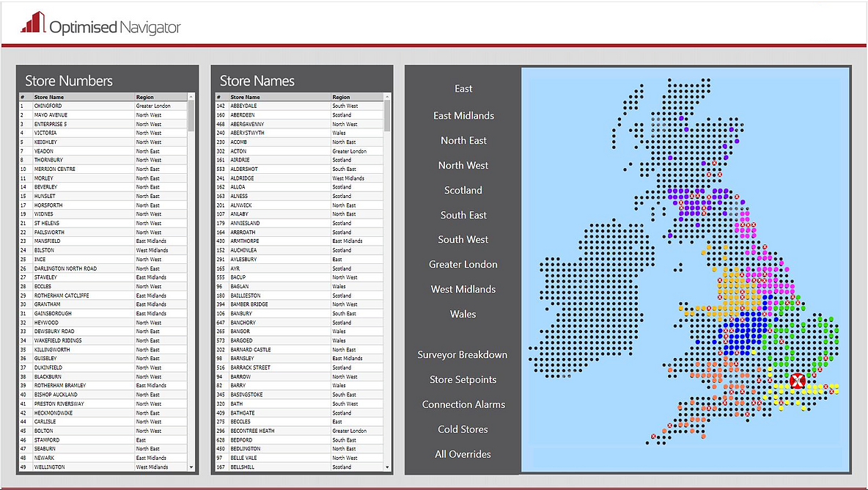This screenshot has height=490, width=868.
Task: Click the large red alarm icon on map
Action: [798, 381]
